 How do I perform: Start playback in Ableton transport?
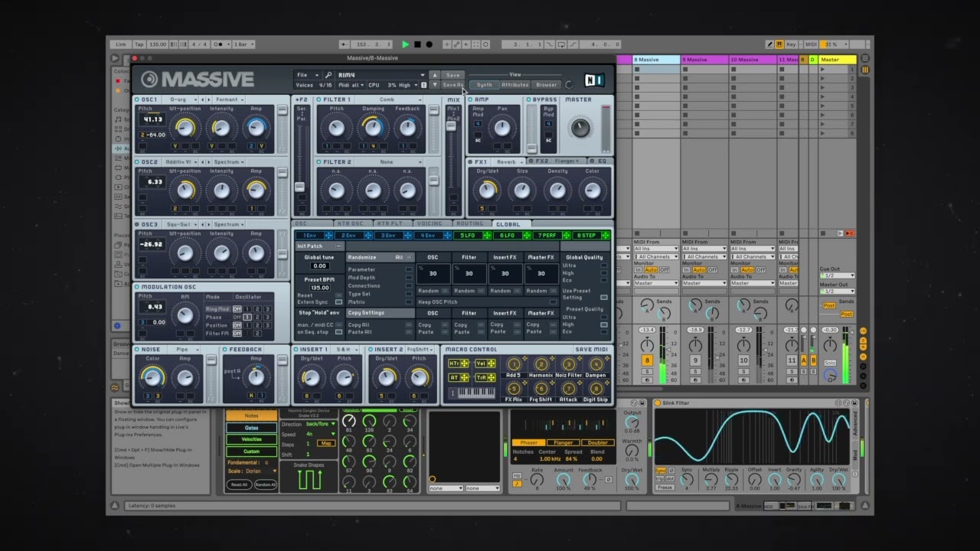pyautogui.click(x=406, y=44)
